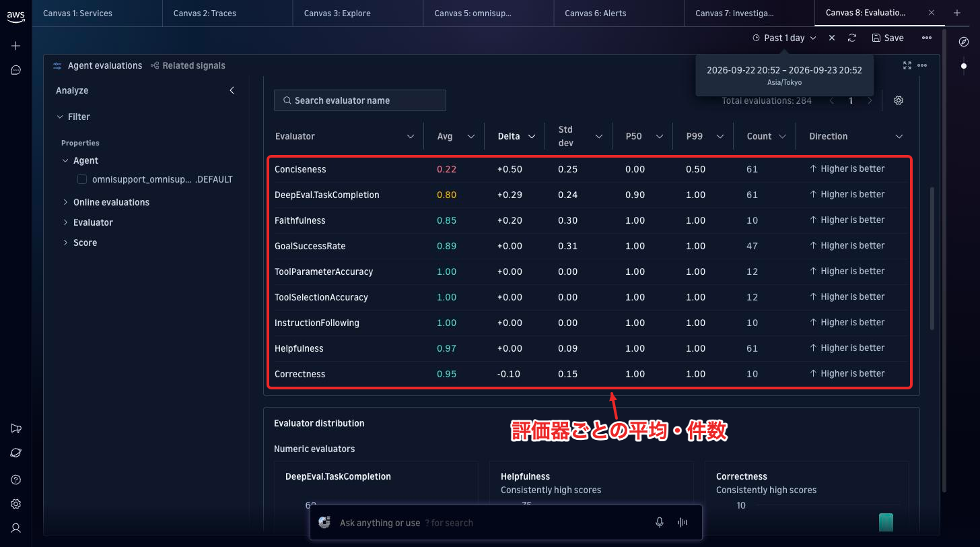Switch to Canvas 1: Services tab
The image size is (980, 547).
(x=97, y=13)
